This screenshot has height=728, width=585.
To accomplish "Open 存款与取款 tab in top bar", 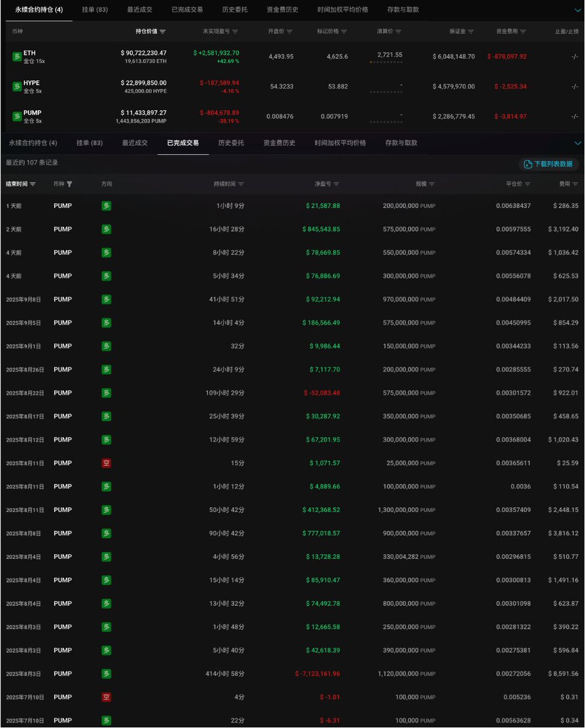I will pos(403,10).
